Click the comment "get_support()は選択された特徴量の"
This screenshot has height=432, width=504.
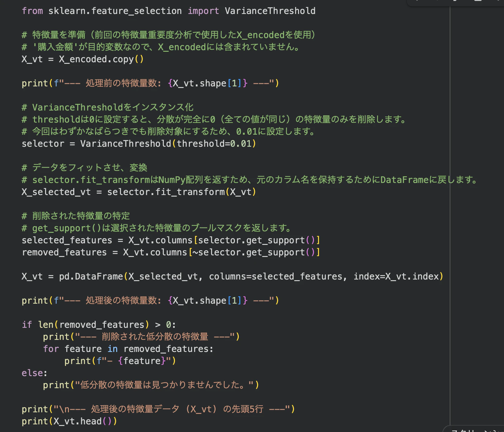click(x=156, y=228)
